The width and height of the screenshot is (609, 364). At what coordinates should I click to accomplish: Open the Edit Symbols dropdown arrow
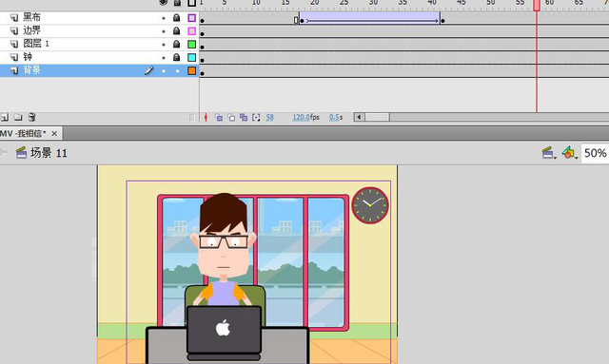576,157
